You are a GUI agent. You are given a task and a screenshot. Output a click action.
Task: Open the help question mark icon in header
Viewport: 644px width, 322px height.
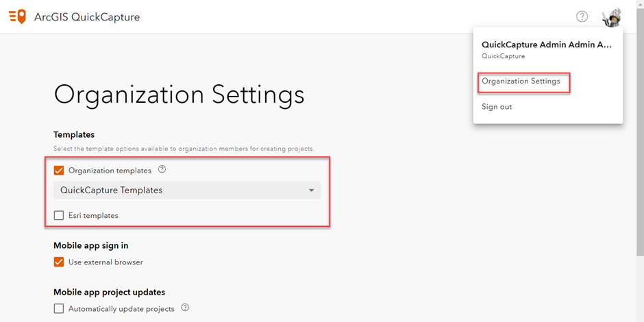click(582, 16)
